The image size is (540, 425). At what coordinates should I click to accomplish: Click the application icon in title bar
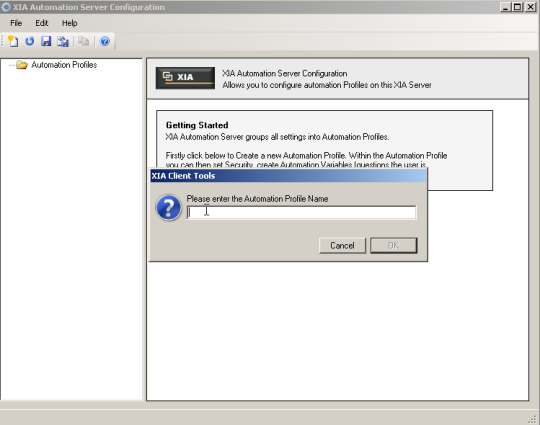(x=6, y=7)
